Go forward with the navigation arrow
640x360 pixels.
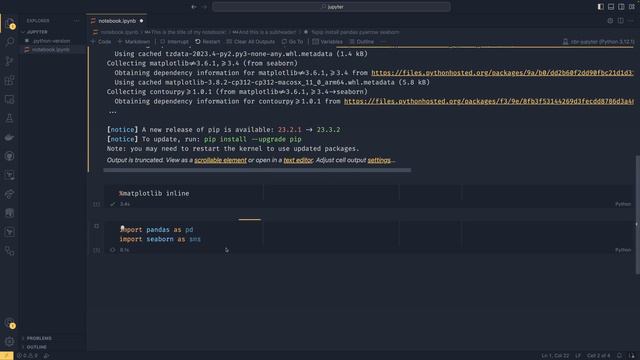[204, 7]
